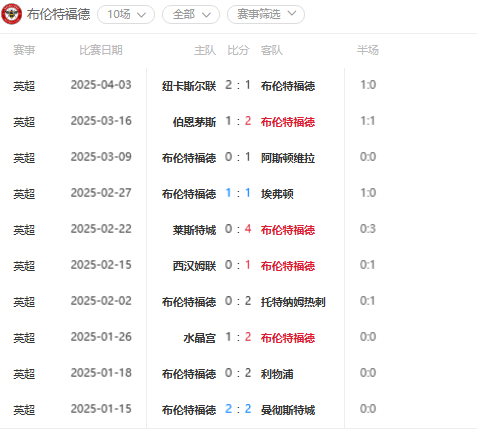
Task: Click 英超 league label in the 2025-01-15 row
Action: pos(24,410)
